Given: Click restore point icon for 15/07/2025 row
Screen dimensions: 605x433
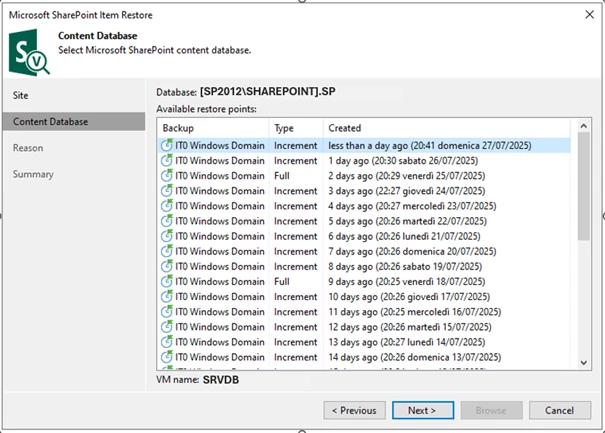Looking at the screenshot, I should point(167,326).
